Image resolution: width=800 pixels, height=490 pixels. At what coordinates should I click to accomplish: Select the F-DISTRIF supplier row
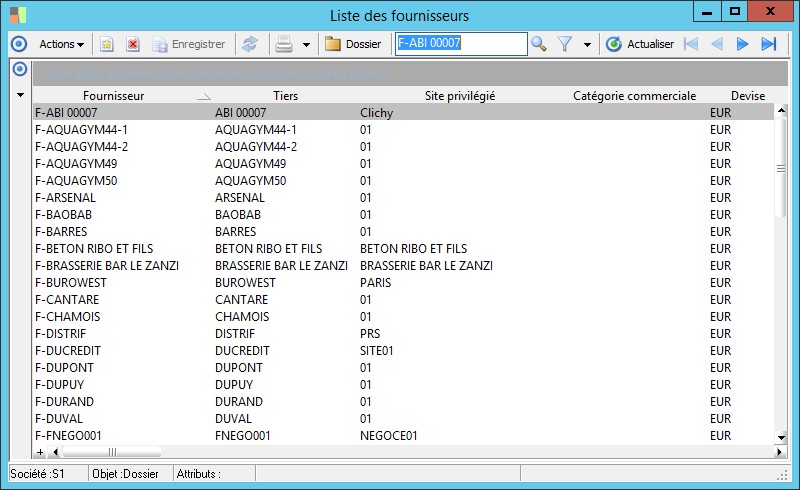[403, 334]
